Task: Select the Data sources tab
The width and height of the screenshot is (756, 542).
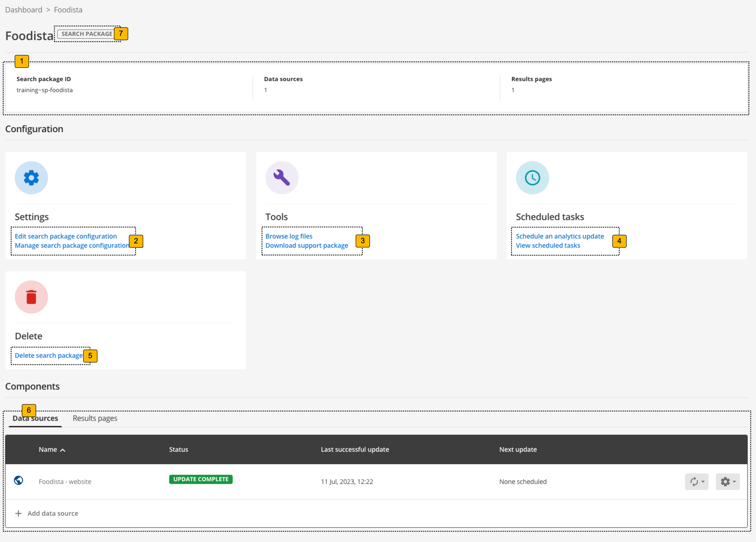Action: [x=35, y=418]
